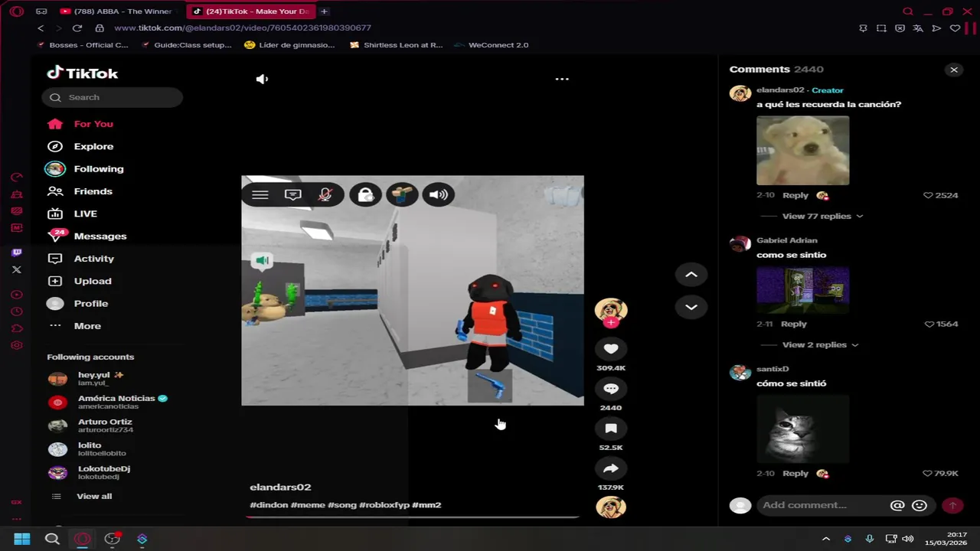Close the Comments panel

pos(954,70)
